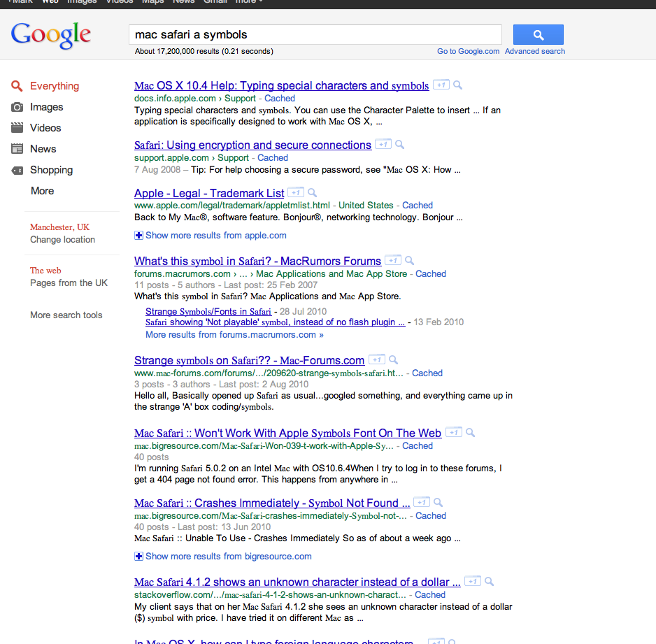
Task: Expand more results from bigresource.com
Action: click(223, 556)
